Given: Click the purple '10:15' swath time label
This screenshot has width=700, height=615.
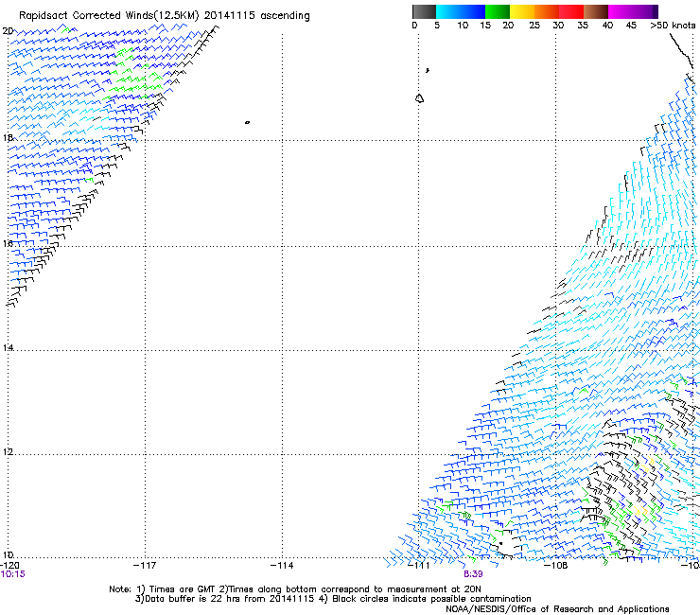Looking at the screenshot, I should pos(13,574).
